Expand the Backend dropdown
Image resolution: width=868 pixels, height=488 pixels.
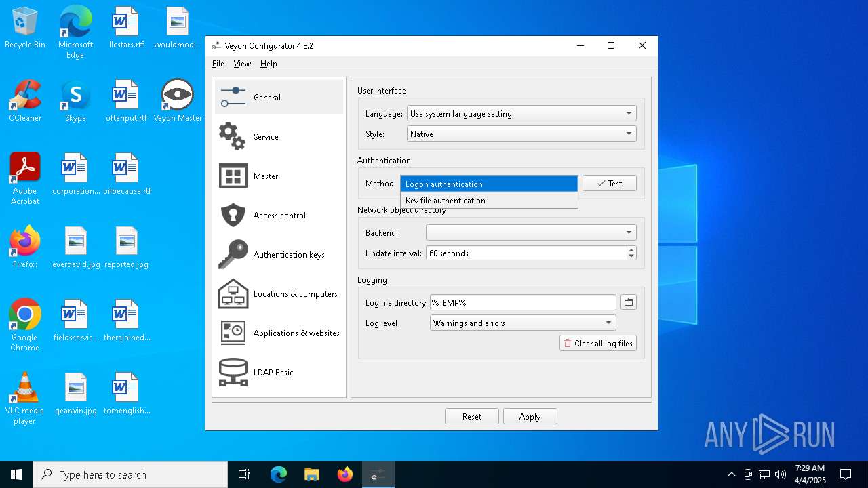[531, 233]
